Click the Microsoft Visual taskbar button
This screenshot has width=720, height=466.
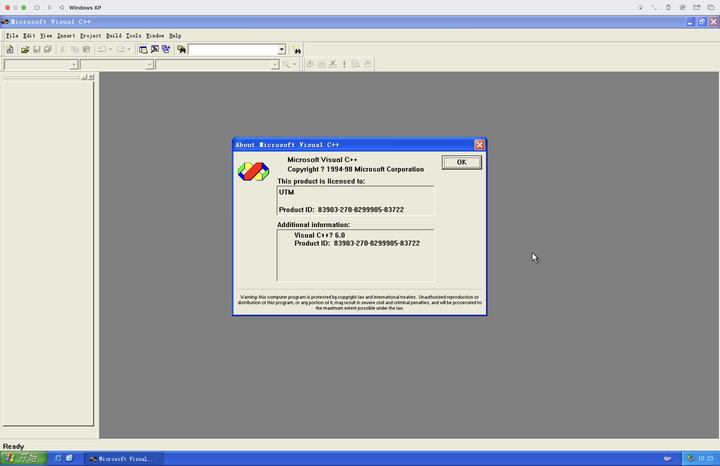pos(124,459)
